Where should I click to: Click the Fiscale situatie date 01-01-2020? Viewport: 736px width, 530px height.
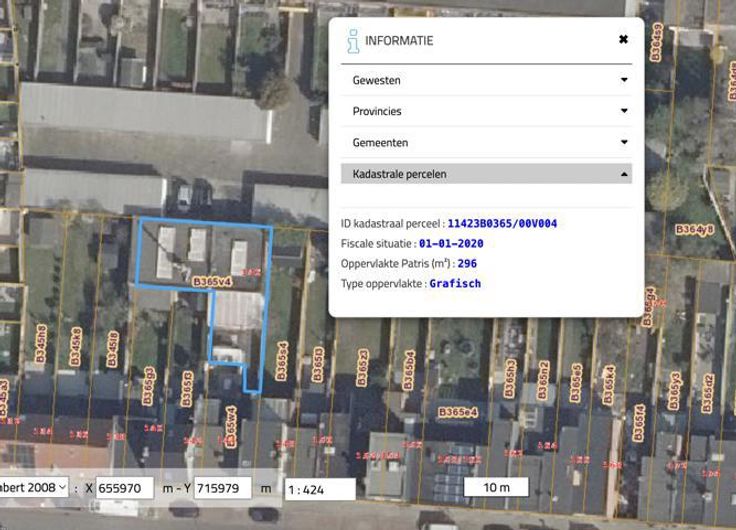pyautogui.click(x=451, y=243)
